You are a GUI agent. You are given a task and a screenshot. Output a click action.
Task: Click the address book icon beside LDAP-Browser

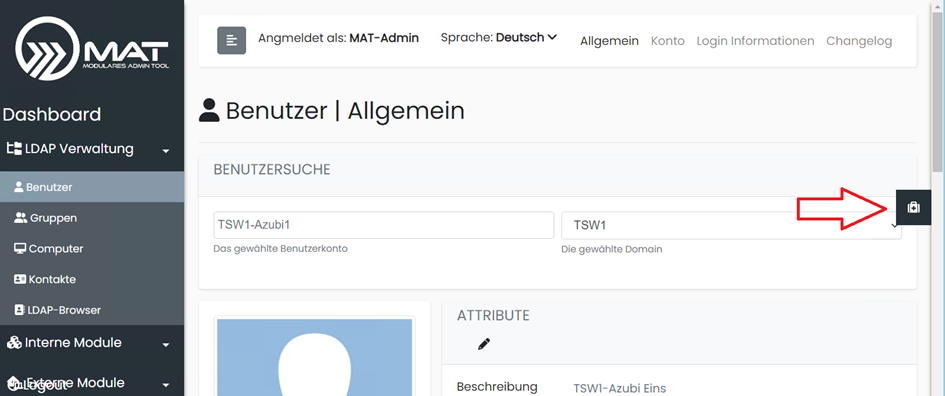tap(19, 310)
